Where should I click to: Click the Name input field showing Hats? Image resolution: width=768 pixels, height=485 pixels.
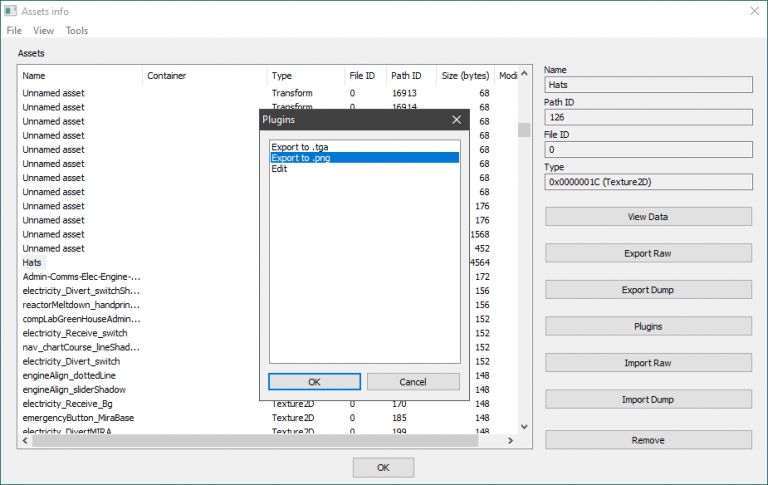647,86
